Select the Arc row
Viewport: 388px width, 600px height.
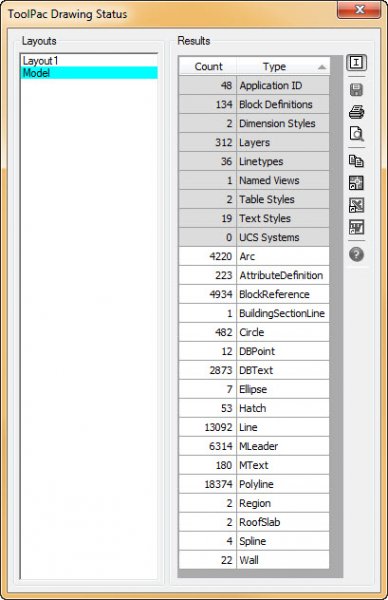point(254,256)
